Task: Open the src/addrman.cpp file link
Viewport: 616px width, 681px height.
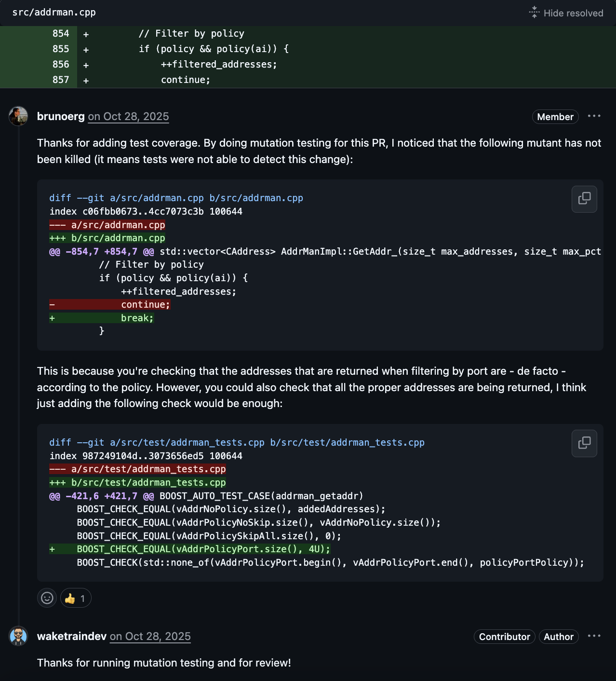Action: coord(54,13)
